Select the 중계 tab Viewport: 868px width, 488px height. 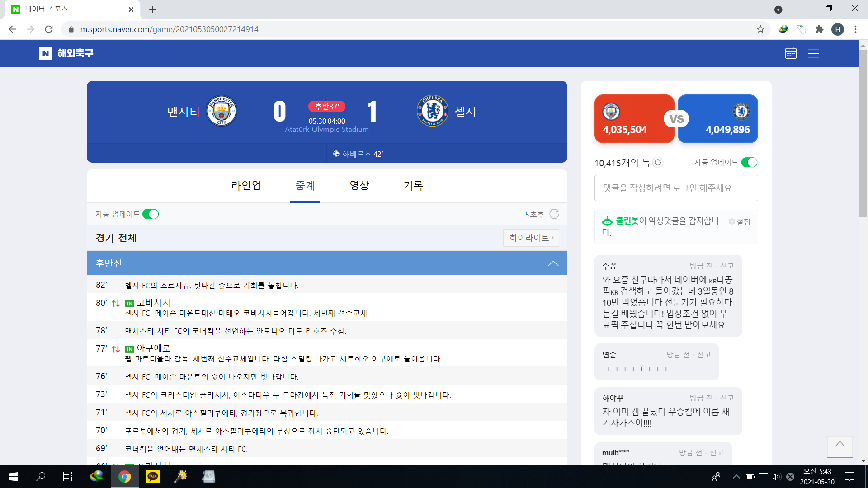[x=305, y=185]
